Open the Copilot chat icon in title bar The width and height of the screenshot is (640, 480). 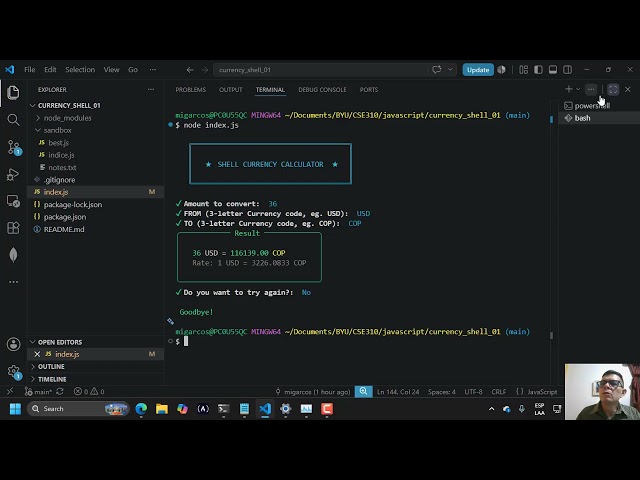coord(436,69)
